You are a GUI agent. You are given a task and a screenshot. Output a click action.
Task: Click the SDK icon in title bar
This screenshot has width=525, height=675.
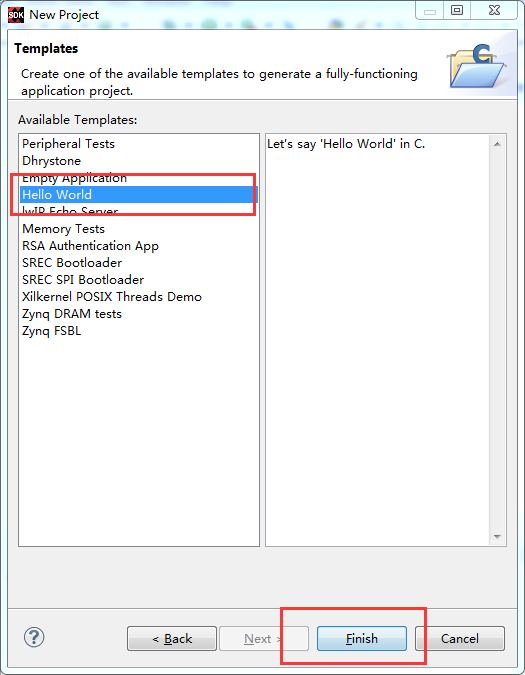[x=16, y=15]
